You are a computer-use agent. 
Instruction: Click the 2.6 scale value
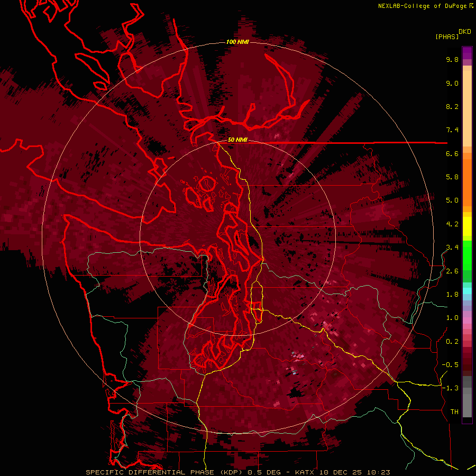pos(452,271)
